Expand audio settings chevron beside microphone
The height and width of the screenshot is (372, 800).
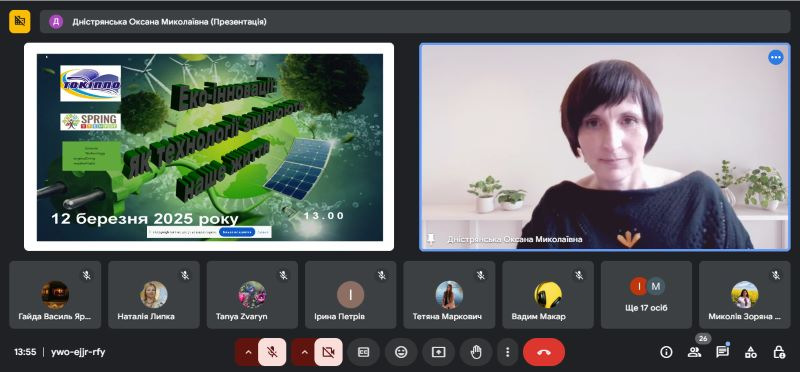click(x=248, y=352)
